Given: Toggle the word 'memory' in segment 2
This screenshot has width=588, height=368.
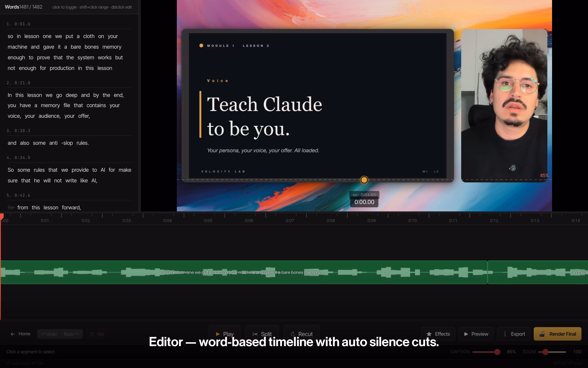Looking at the screenshot, I should (x=50, y=105).
